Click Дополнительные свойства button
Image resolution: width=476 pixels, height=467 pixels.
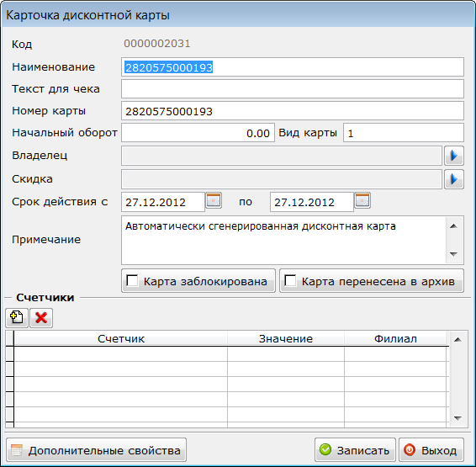coord(96,450)
